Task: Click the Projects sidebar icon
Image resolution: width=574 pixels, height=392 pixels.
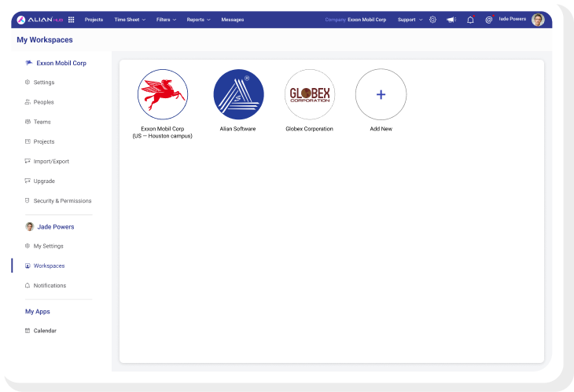Action: coord(28,141)
